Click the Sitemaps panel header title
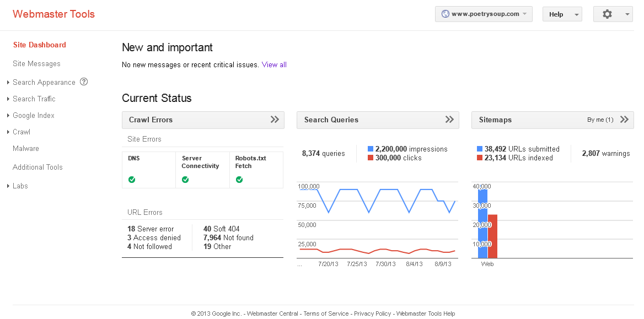Viewport: 644px width, 319px height. click(495, 120)
